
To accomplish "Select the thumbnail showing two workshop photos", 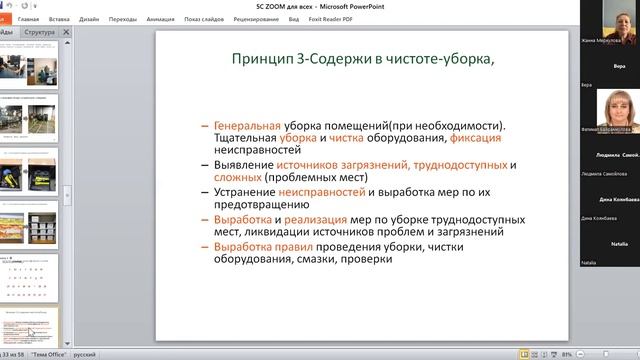I will coord(29,119).
